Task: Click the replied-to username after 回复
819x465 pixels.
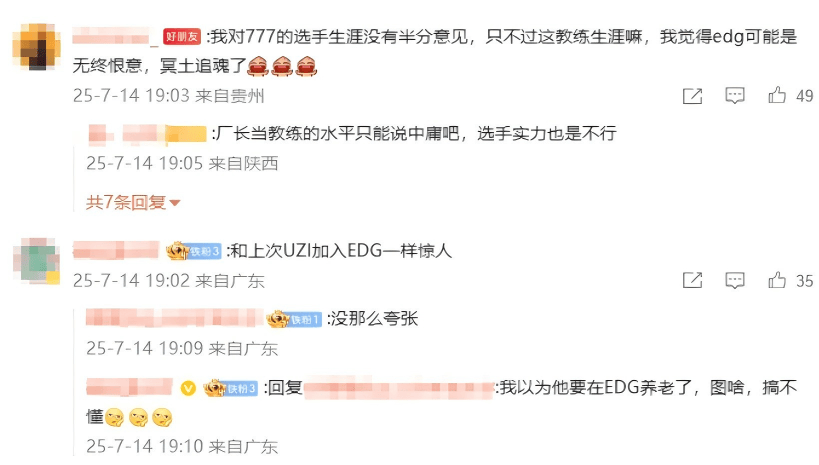Action: tap(399, 389)
